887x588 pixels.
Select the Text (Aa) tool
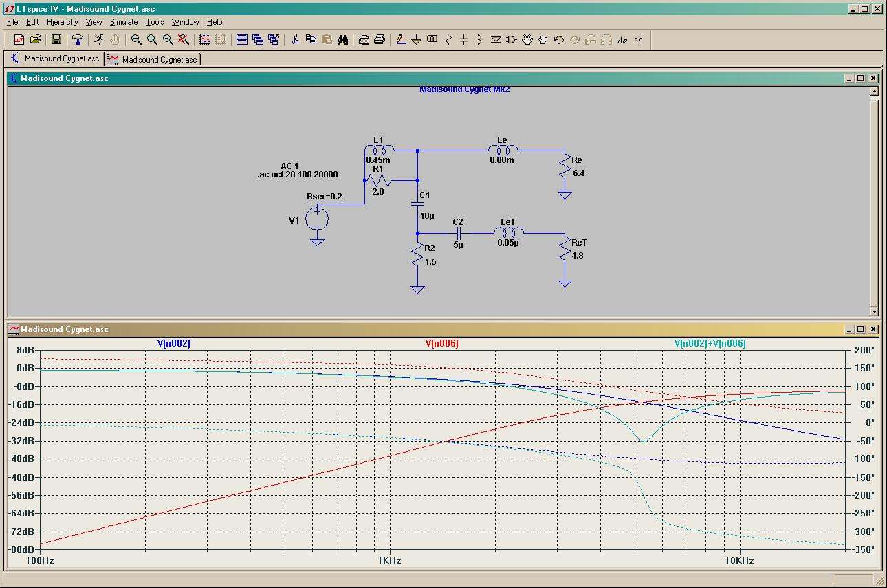pos(622,40)
